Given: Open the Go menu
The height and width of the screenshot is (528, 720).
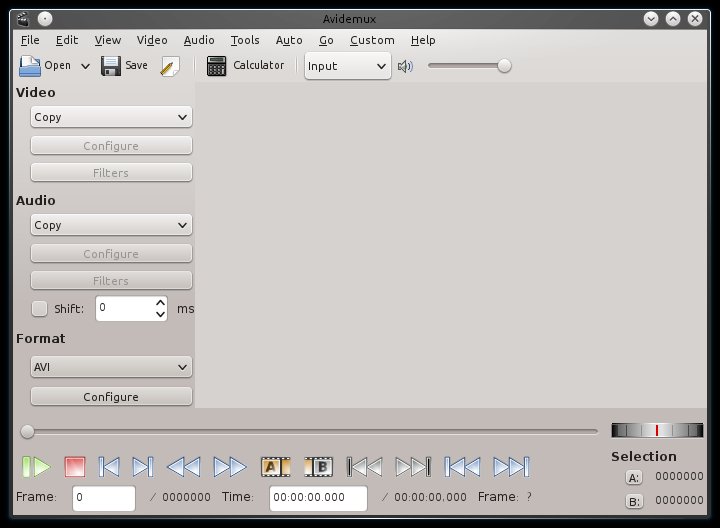Looking at the screenshot, I should [326, 40].
